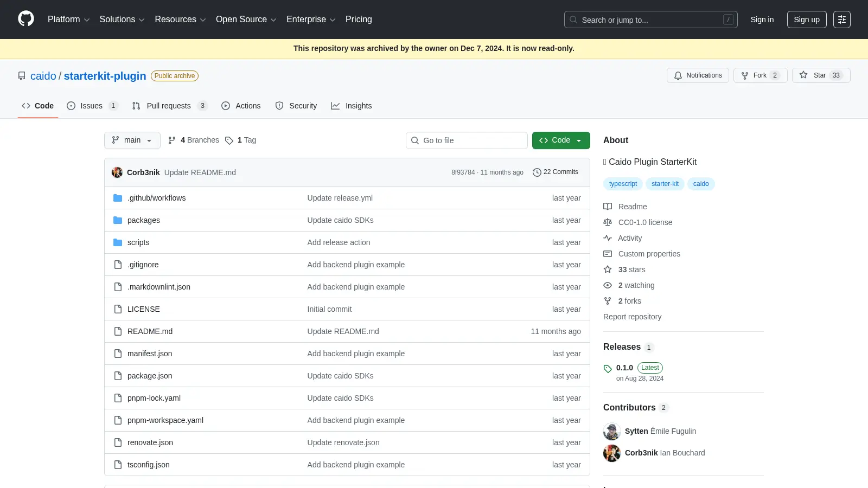Screen dimensions: 868x488
Task: Click the tag icon beside 1 Tag
Action: (x=229, y=140)
